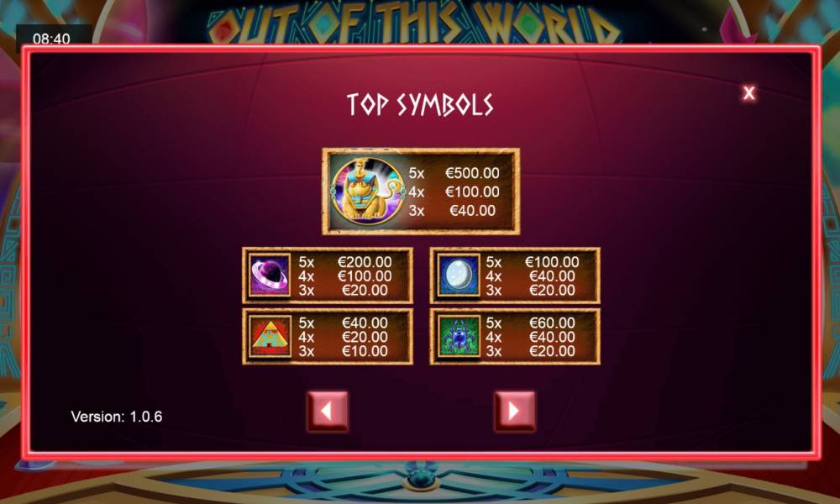840x504 pixels.
Task: Select the pyramid symbol icon
Action: (x=270, y=336)
